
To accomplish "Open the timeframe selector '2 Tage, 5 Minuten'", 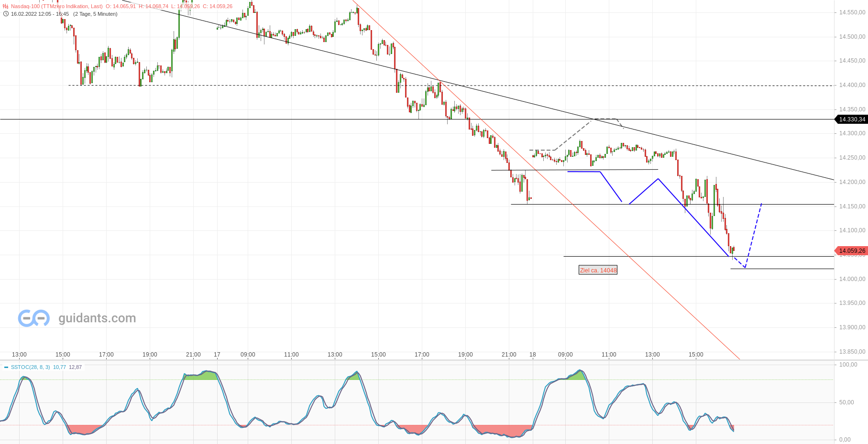I will [x=96, y=14].
